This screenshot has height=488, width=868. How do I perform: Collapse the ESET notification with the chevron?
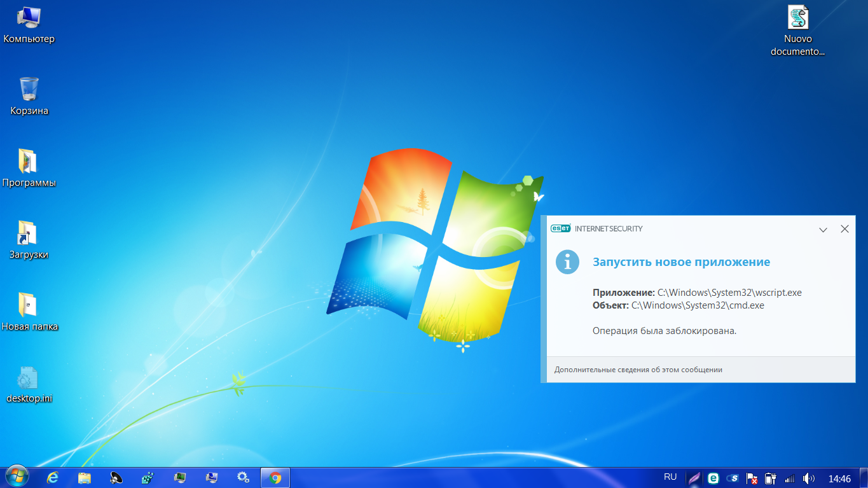point(823,229)
